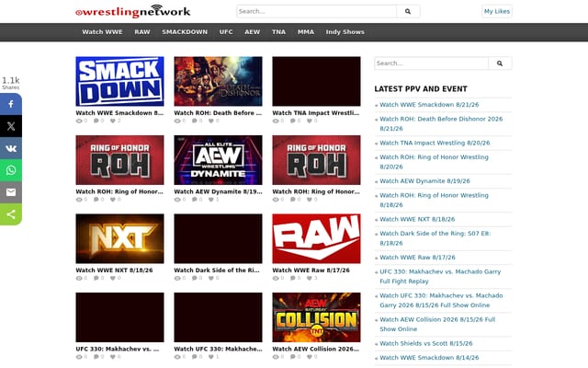Open sidebar link ROH Ring of Honor 8/20/26

click(x=434, y=162)
